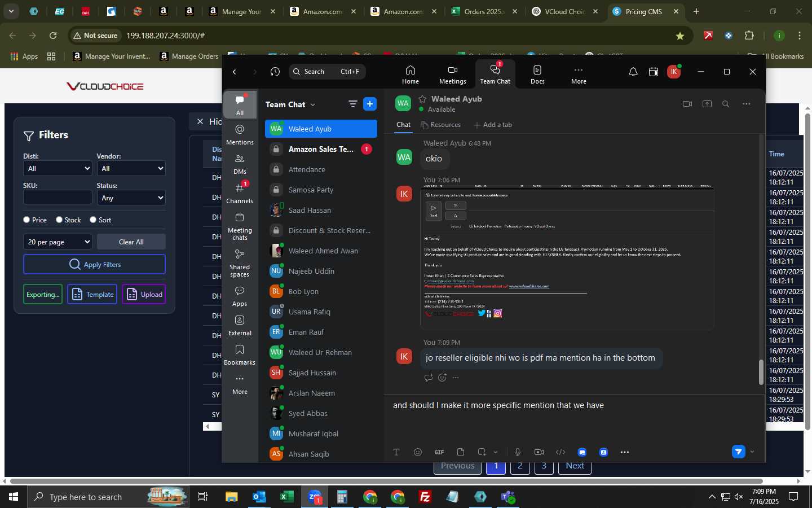812x508 pixels.
Task: Open Mentions in Zoom sidebar
Action: (240, 135)
